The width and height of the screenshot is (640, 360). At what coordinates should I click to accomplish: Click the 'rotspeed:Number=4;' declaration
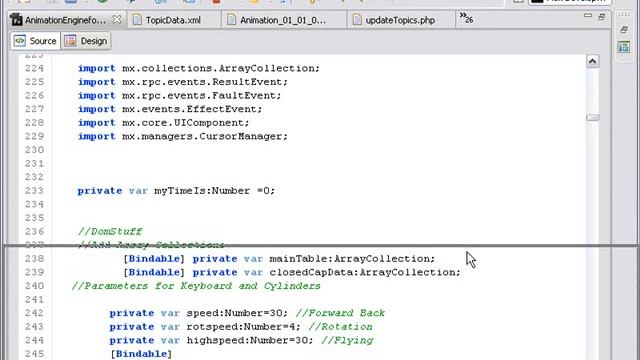(244, 327)
